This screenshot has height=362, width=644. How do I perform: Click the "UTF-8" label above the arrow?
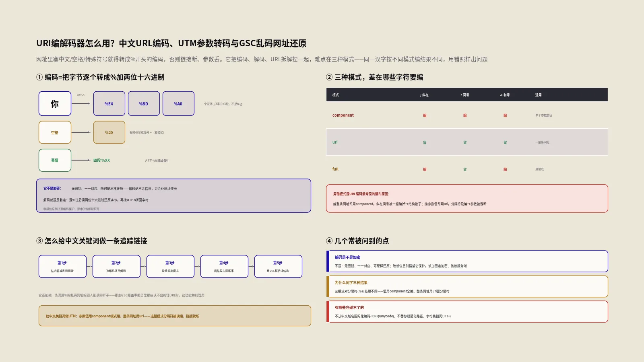[x=81, y=95]
